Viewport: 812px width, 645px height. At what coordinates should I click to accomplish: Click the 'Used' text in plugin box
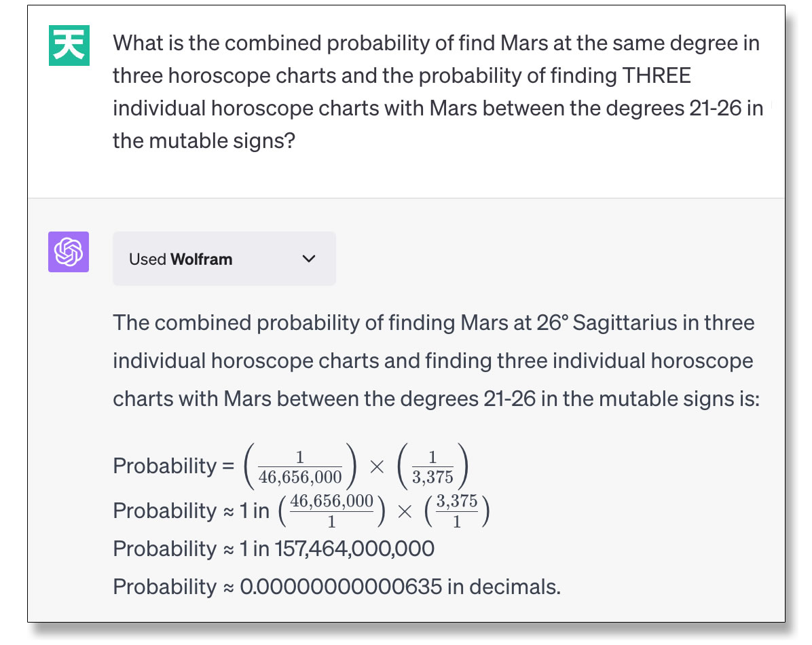(x=147, y=259)
